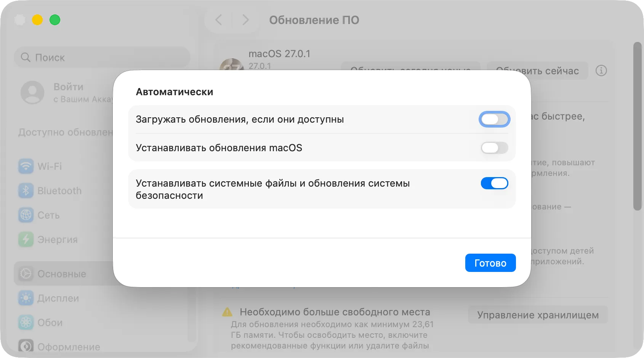Select the Wi-Fi sidebar label
This screenshot has width=644, height=358.
[x=50, y=166]
